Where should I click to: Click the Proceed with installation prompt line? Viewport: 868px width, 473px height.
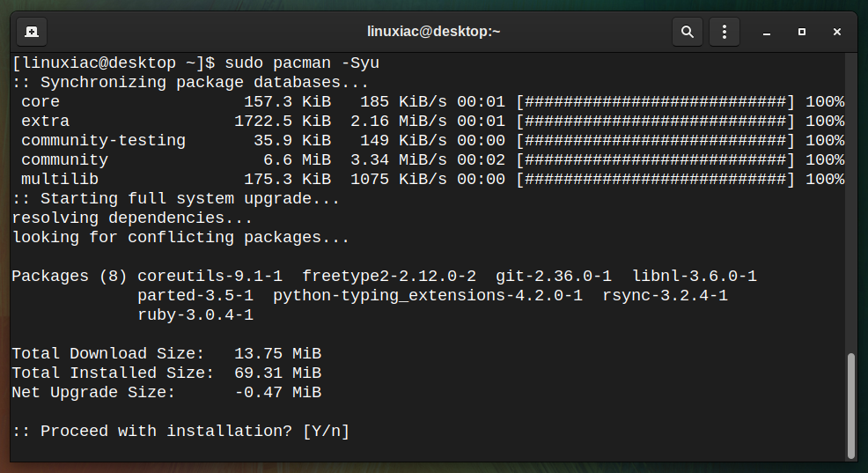click(x=181, y=431)
